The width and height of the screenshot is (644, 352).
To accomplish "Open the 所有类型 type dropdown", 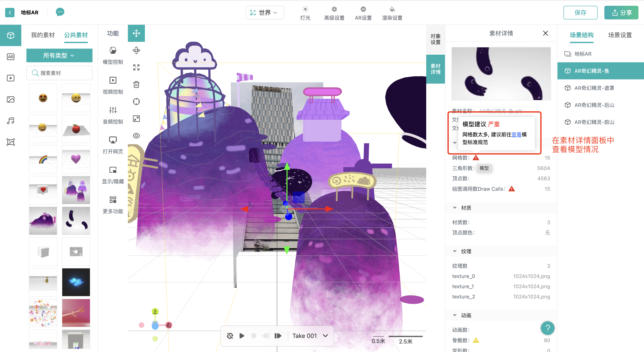I will point(59,55).
